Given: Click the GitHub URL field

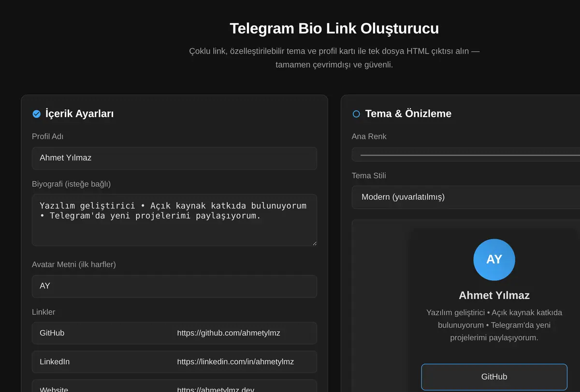Looking at the screenshot, I should coord(243,333).
